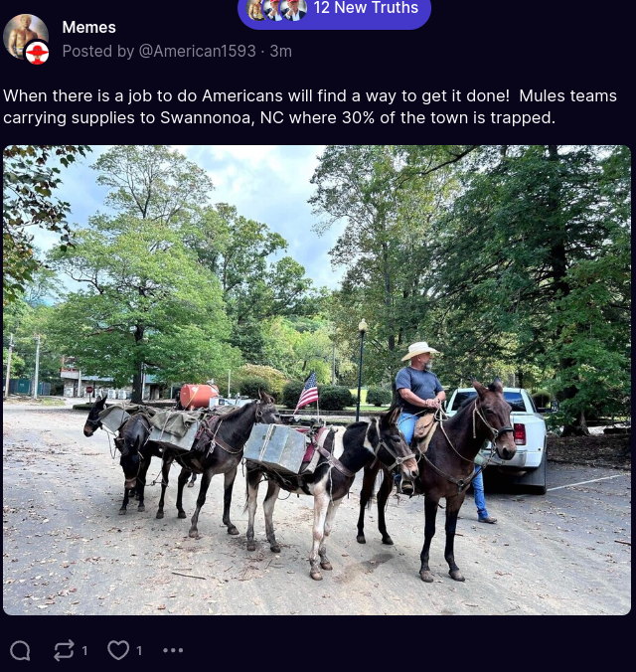Click the American flag in the photo
This screenshot has height=672, width=636.
coord(307,391)
